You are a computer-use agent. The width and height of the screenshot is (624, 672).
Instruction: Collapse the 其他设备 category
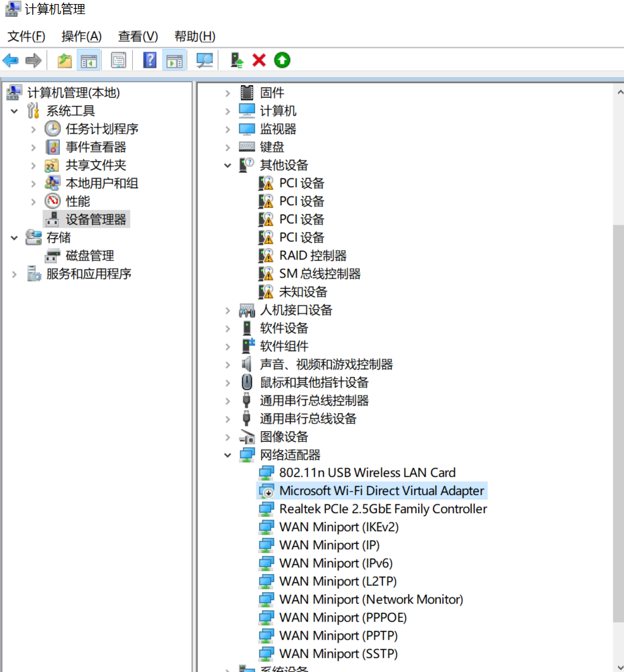pyautogui.click(x=228, y=166)
